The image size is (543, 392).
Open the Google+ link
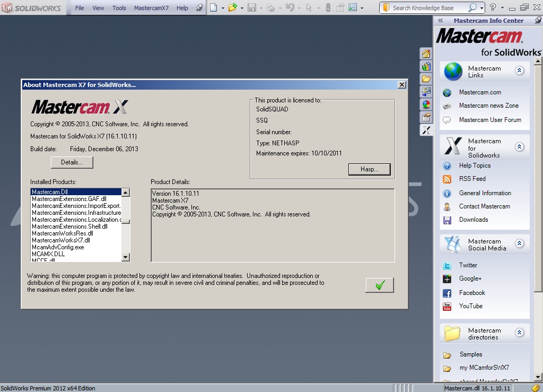[470, 278]
